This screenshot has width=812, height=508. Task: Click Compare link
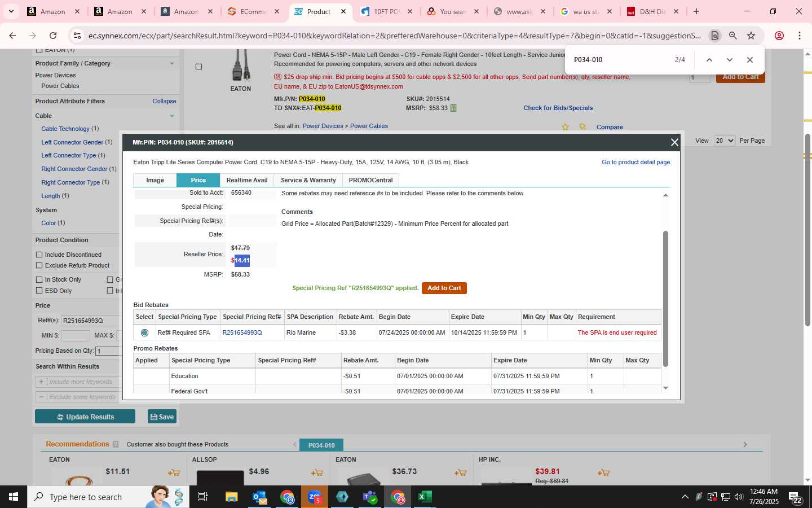[x=610, y=127]
